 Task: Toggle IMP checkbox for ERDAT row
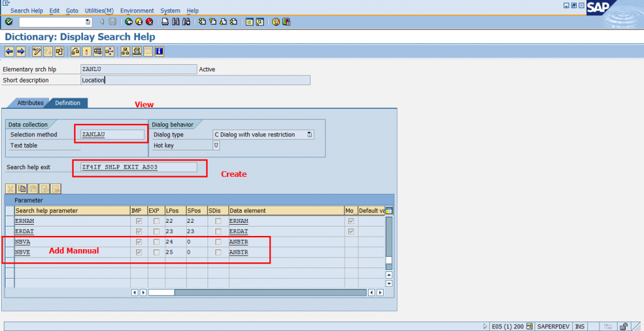(x=139, y=232)
